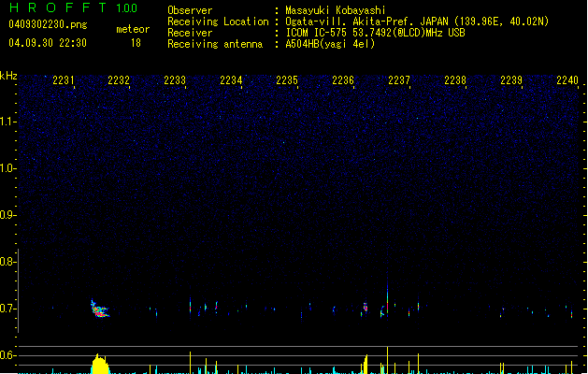Screen dimensions: 588x374
Task: Click the large meteor echo near 2231
Action: pos(99,309)
